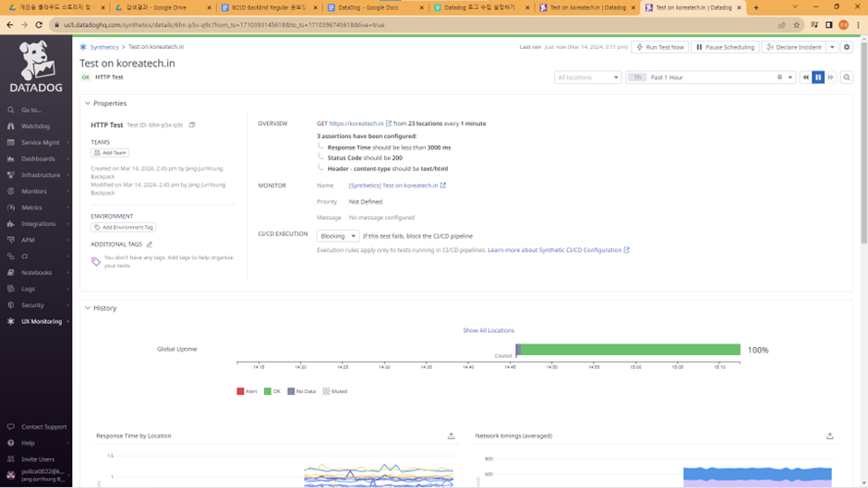868x488 pixels.
Task: Go back in browser
Action: click(x=10, y=25)
